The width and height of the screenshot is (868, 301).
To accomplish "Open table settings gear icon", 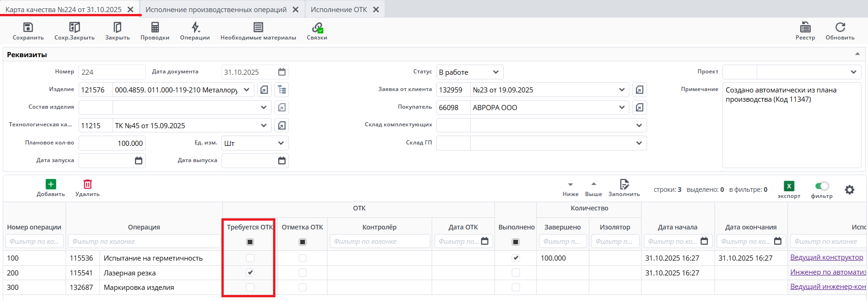I will click(849, 190).
